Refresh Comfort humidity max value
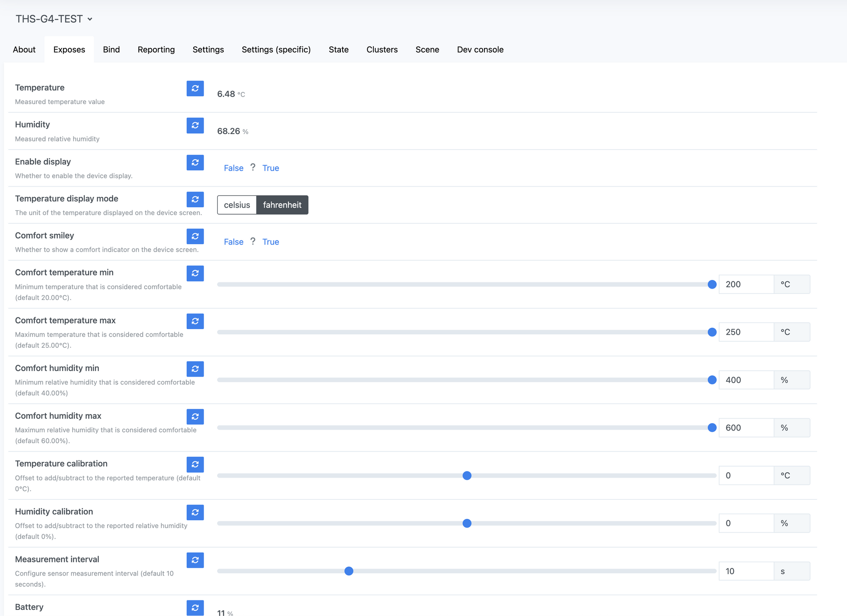Screen dimensions: 847x616 pos(195,417)
